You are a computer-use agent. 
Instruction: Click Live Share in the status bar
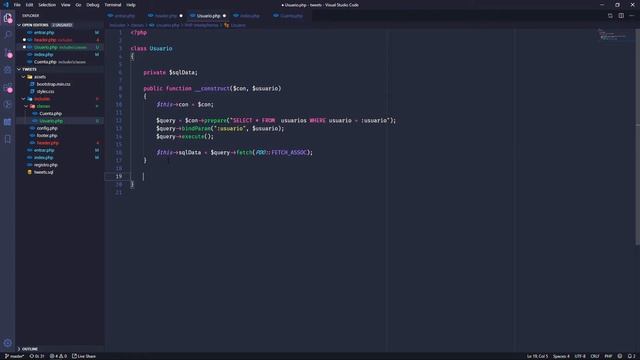tap(84, 356)
